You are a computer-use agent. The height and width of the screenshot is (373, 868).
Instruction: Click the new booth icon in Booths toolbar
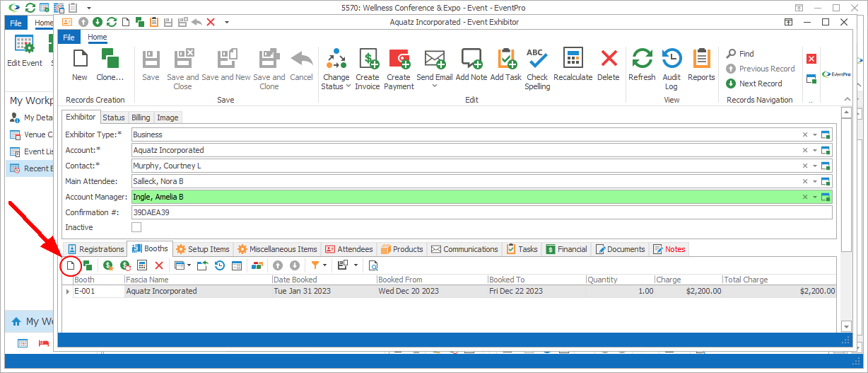(x=70, y=265)
